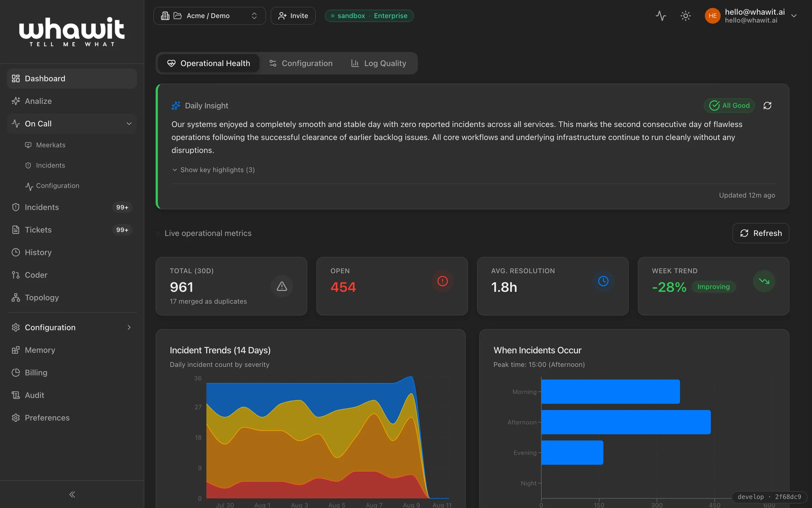Click the Audit scroll icon

click(16, 395)
